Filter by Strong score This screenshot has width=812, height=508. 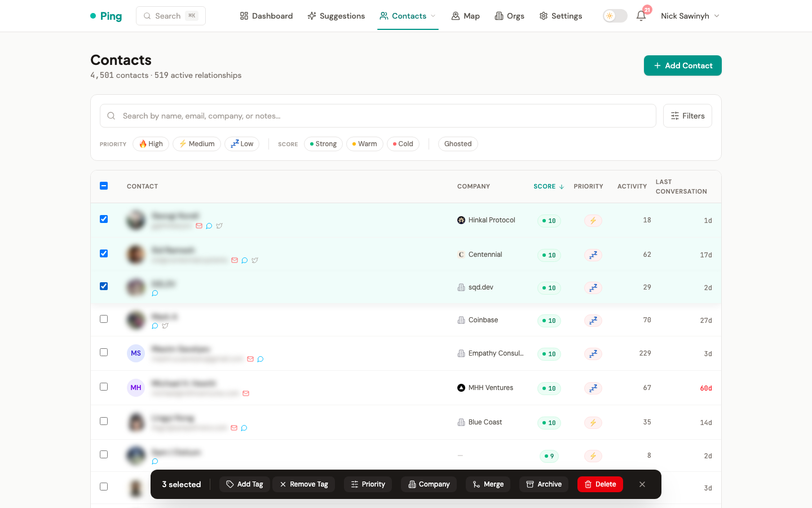click(323, 144)
